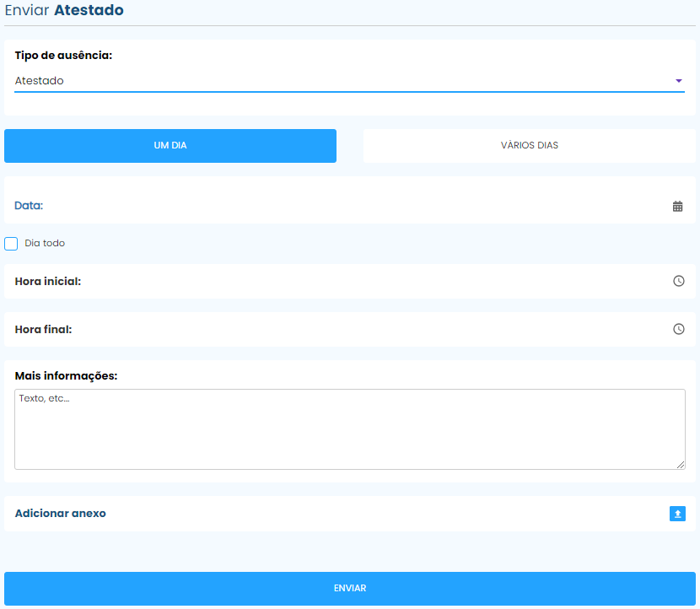The width and height of the screenshot is (700, 609).
Task: Click the clock icon for Hora final
Action: [x=678, y=329]
